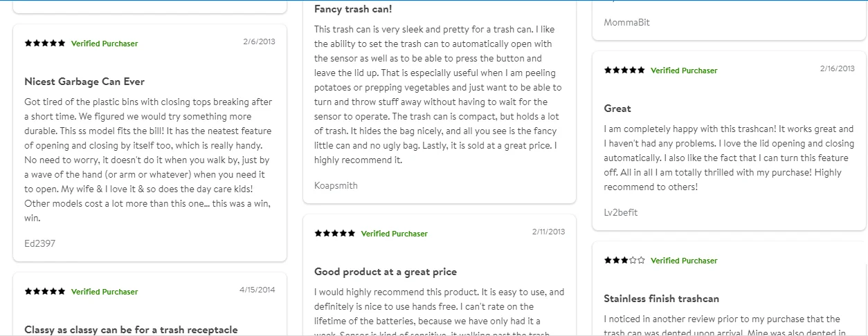Click Verified Purchaser badge dated 2/6/2013
This screenshot has width=868, height=336.
tap(105, 44)
